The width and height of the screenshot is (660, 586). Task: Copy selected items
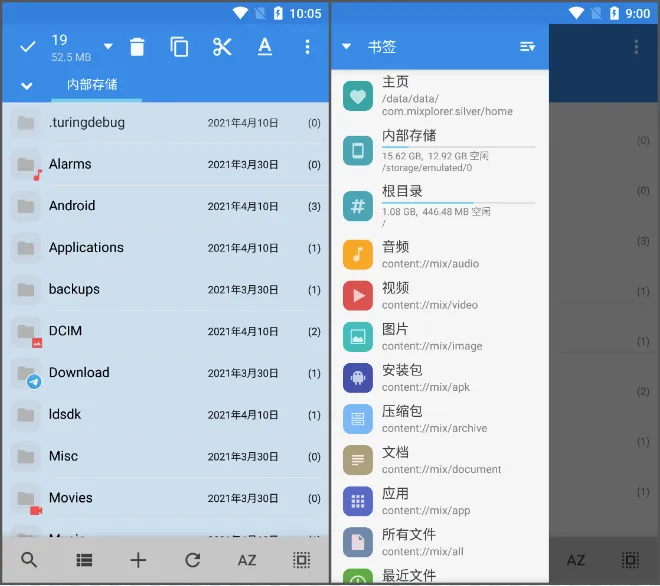coord(179,47)
